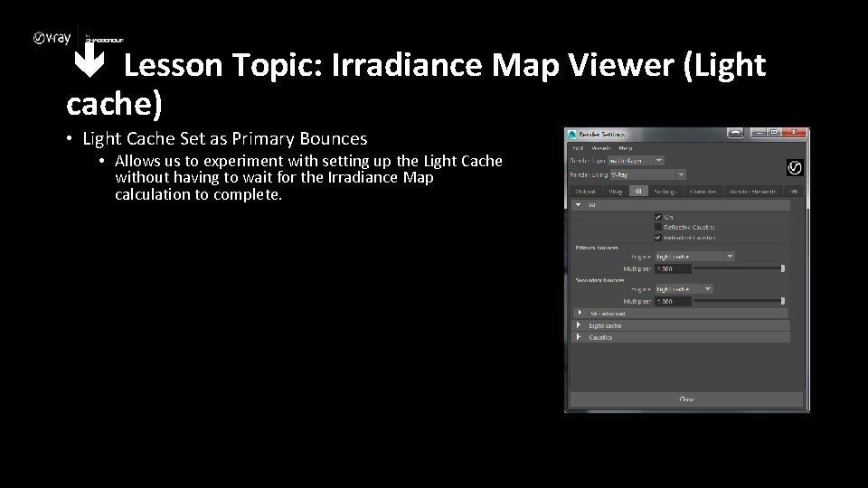Switch to the Overrides tab
This screenshot has height=488, width=868.
tap(703, 191)
